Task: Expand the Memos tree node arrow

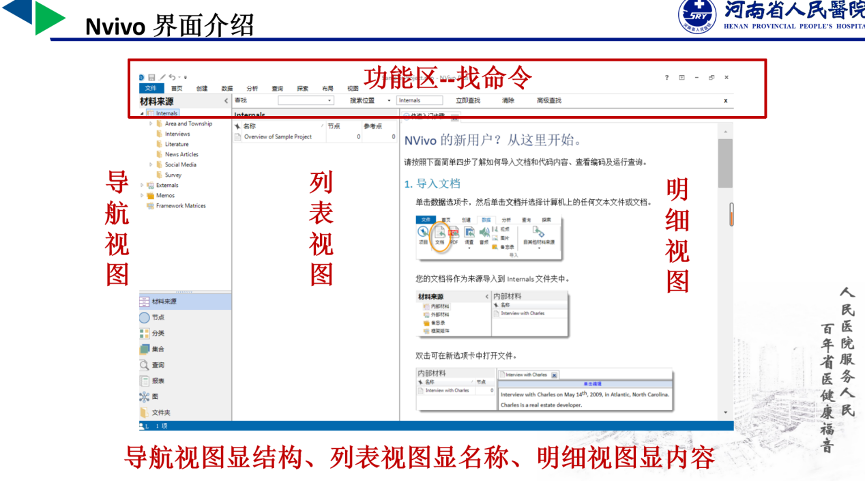Action: click(142, 195)
